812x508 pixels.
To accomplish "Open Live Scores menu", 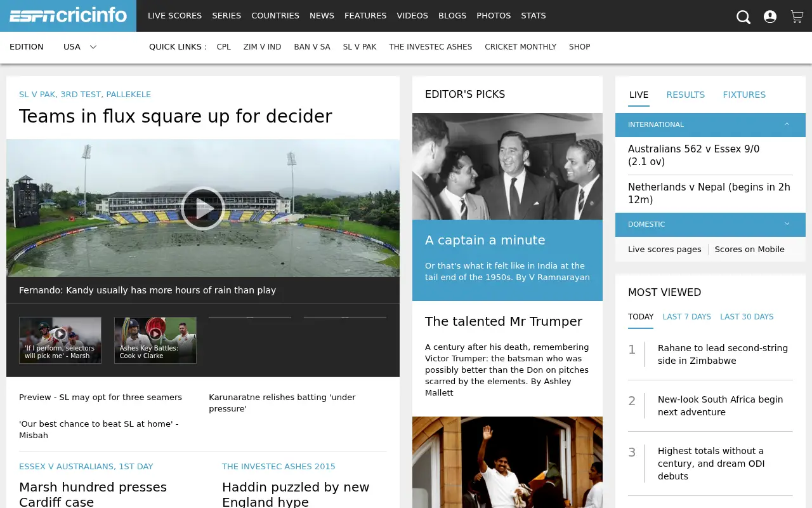I will (174, 16).
